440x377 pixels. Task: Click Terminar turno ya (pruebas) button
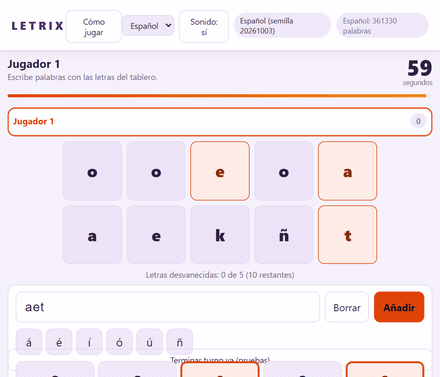pos(220,360)
